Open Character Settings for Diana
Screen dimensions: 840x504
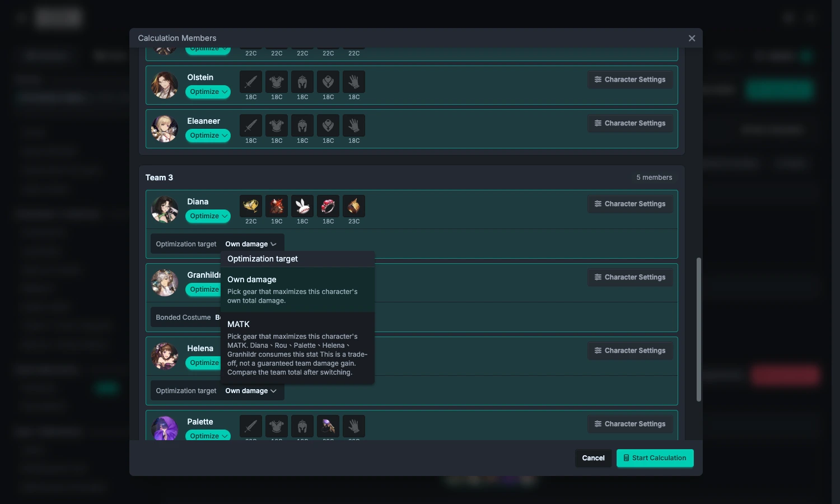[630, 204]
